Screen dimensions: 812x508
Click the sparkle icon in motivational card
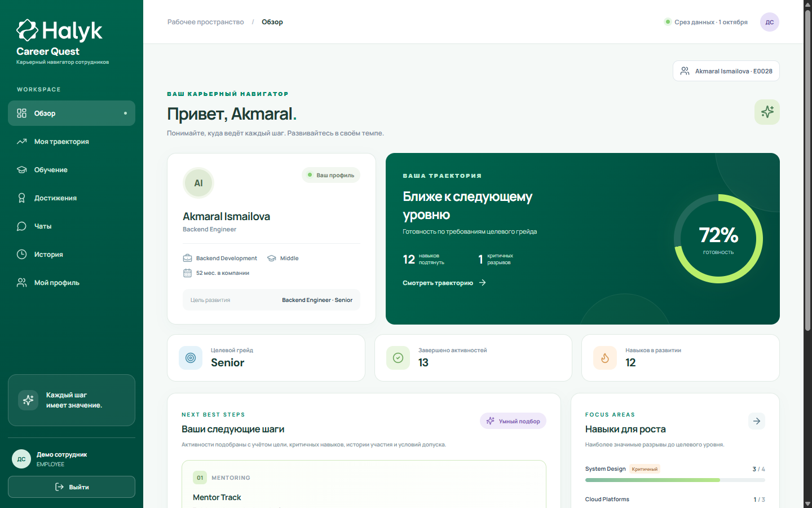[x=28, y=400]
